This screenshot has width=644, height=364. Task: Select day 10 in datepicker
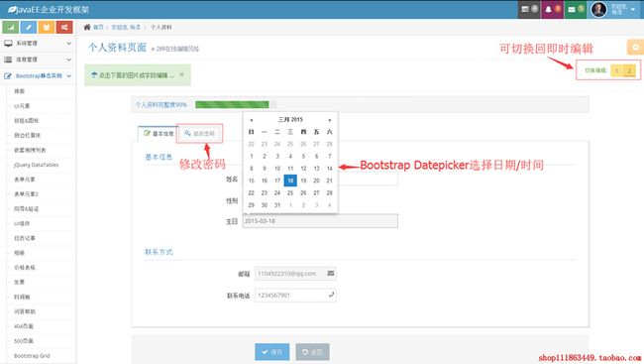coord(277,169)
